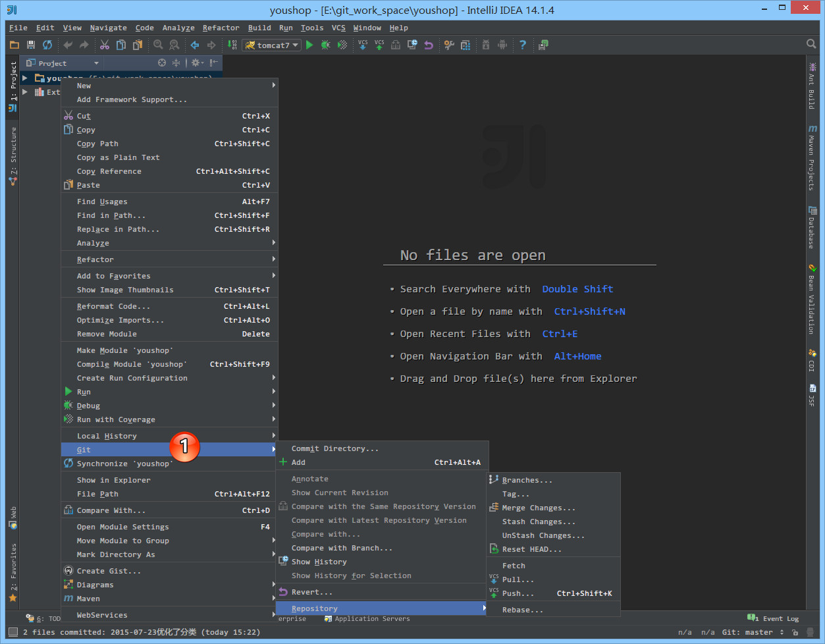Open the Maven Projects side tab
The height and width of the screenshot is (644, 825).
[x=812, y=158]
